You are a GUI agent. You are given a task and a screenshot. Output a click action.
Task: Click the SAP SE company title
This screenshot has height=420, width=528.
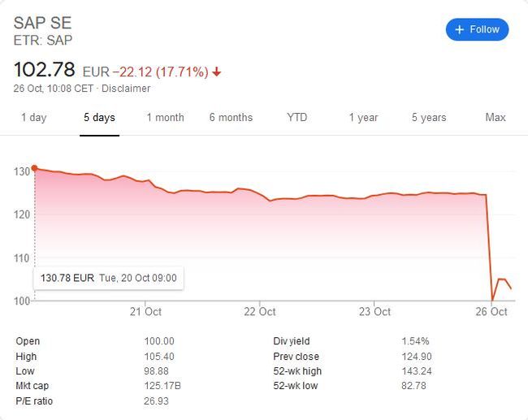(42, 24)
